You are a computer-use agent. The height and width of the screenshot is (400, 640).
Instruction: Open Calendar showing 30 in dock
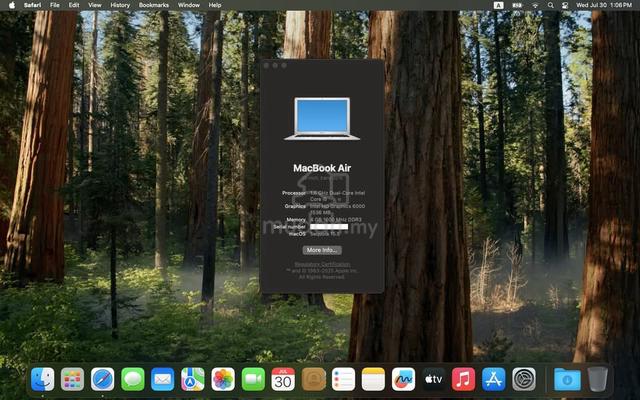point(283,379)
